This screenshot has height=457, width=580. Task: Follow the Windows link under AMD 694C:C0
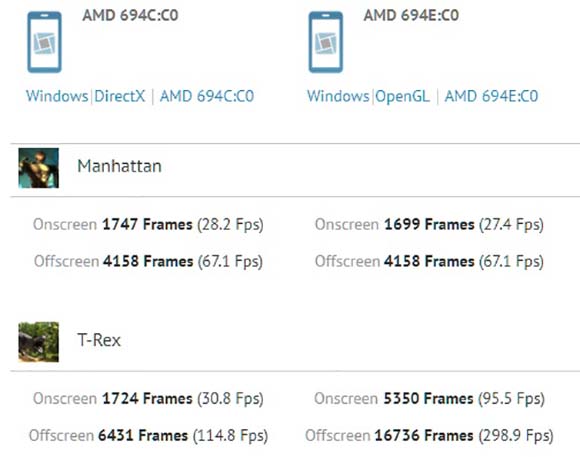57,96
